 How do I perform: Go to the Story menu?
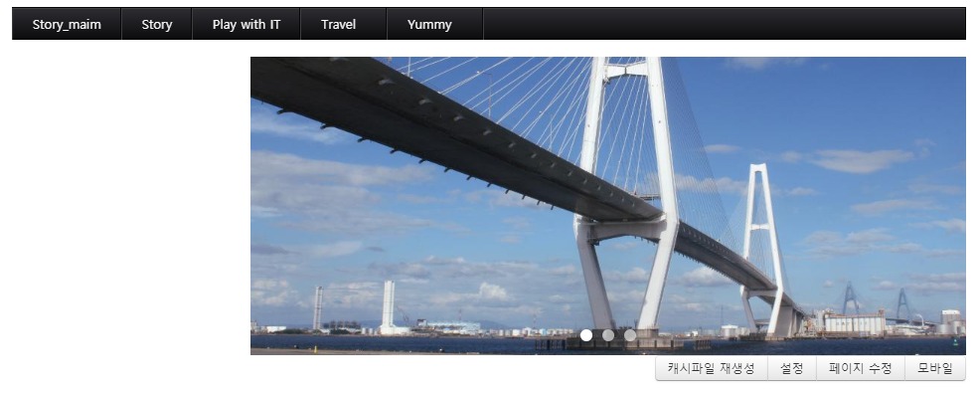[157, 25]
